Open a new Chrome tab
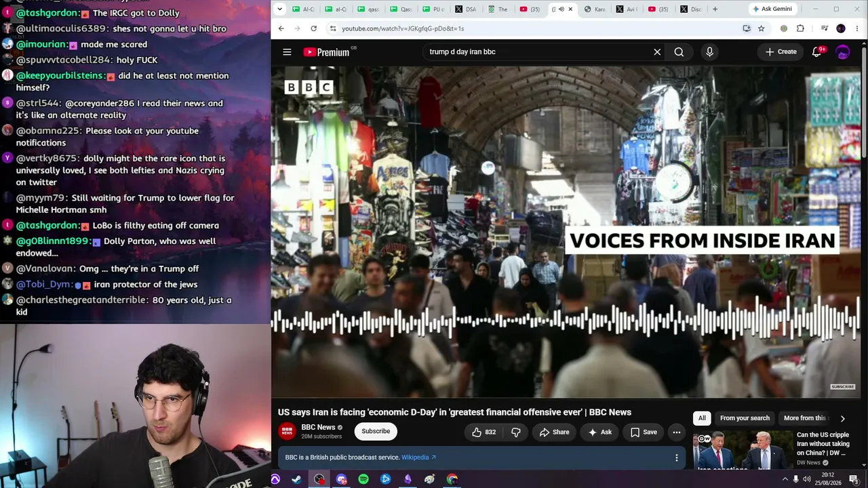This screenshot has width=868, height=488. click(x=715, y=9)
